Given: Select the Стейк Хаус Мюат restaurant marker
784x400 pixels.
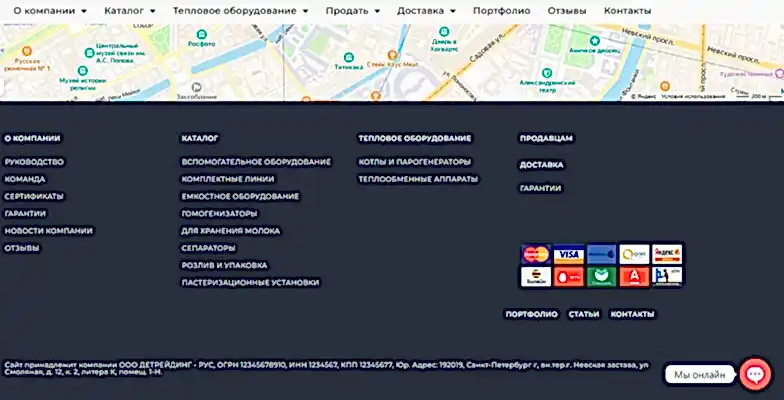Looking at the screenshot, I should pos(392,55).
